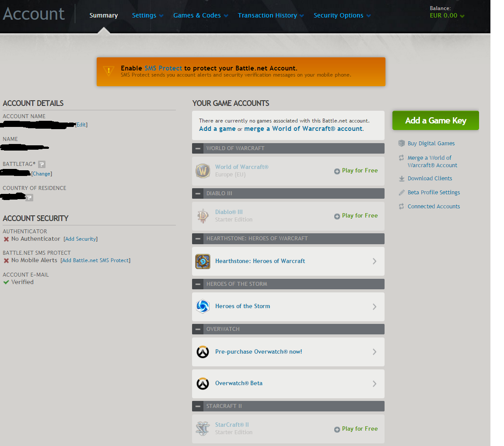Click the Overwatch Beta logo icon

click(203, 383)
